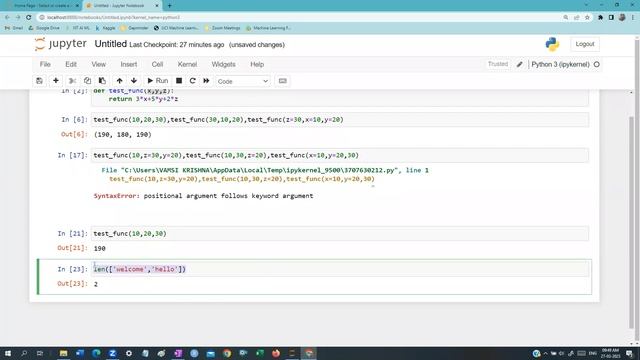Screen dimensions: 640x360
Task: Click the Logout button
Action: point(585,44)
